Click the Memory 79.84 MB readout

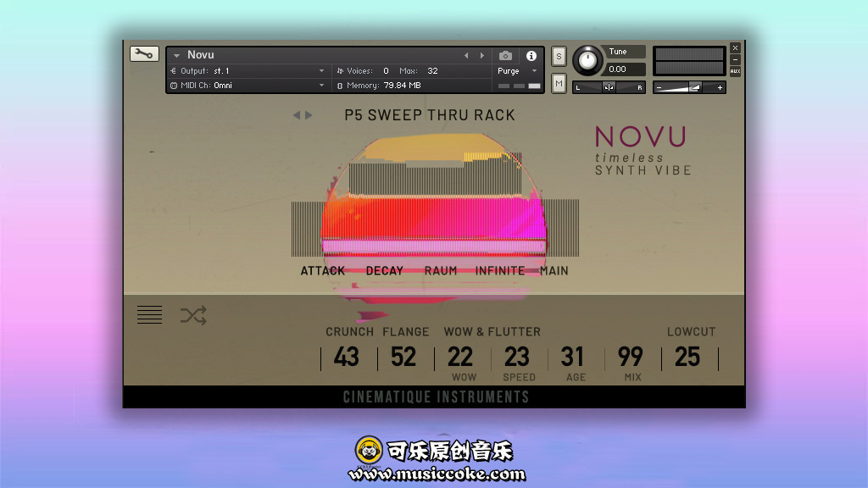pos(379,86)
